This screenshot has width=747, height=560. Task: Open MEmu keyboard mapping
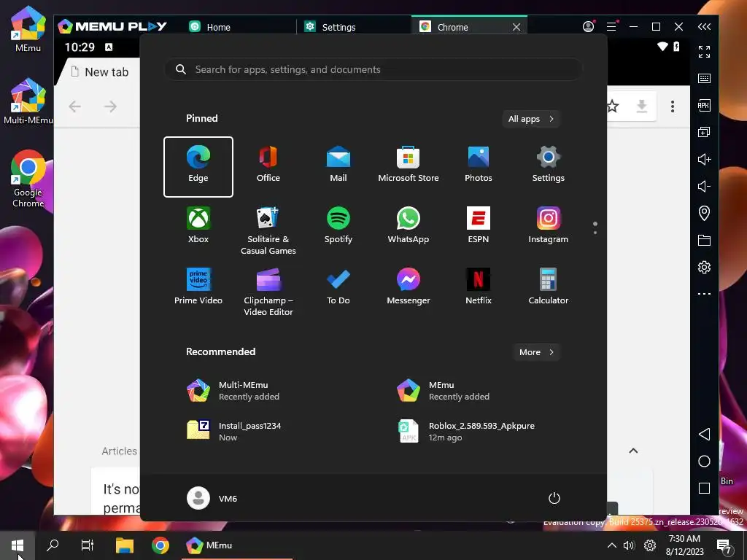[704, 79]
